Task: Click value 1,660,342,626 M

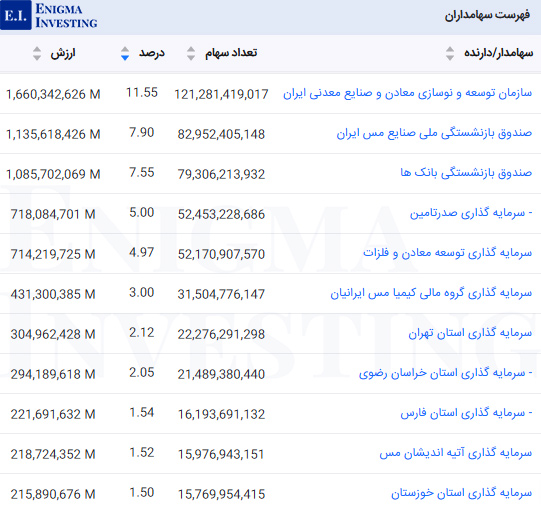Action: (53, 95)
